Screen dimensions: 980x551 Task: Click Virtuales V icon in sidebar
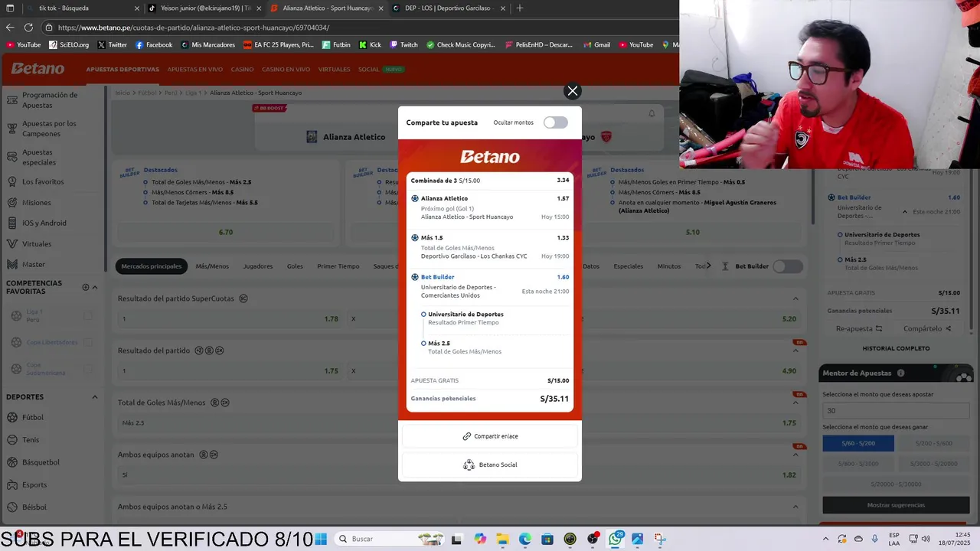click(11, 244)
